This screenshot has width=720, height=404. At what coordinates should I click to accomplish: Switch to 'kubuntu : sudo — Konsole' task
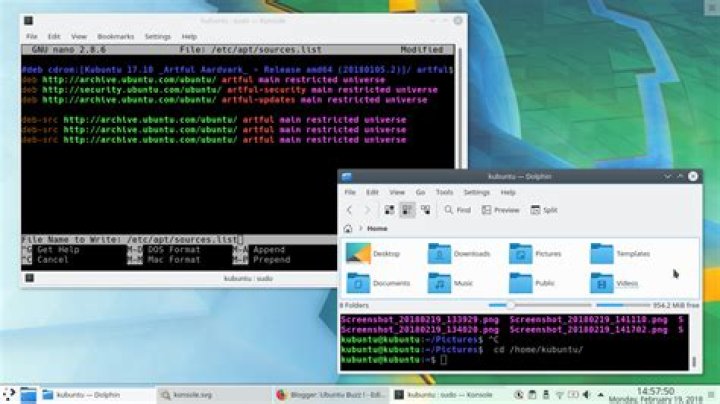click(x=448, y=395)
